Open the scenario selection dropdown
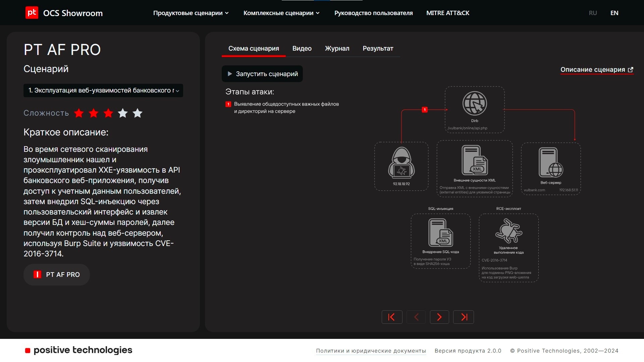The image size is (644, 362). pyautogui.click(x=103, y=90)
